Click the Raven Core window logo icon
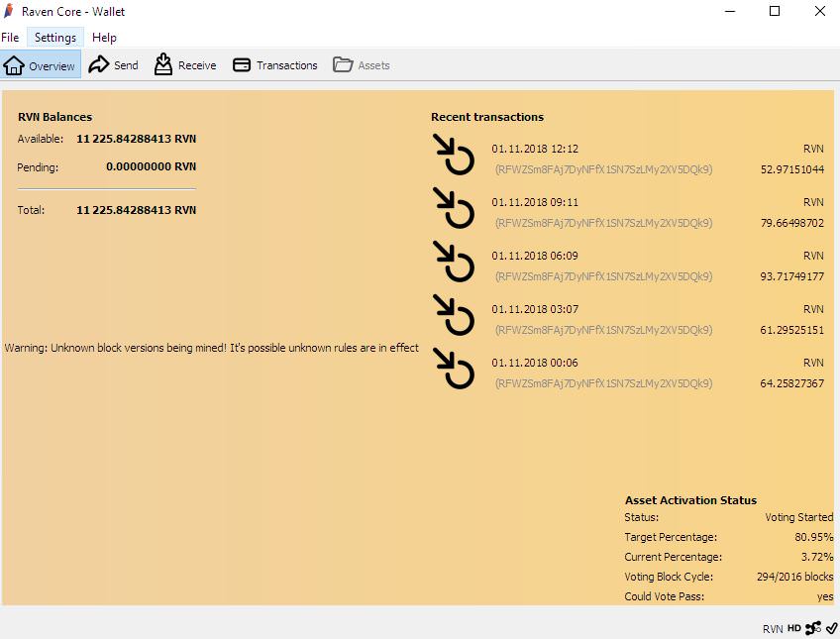The height and width of the screenshot is (639, 840). [x=9, y=11]
